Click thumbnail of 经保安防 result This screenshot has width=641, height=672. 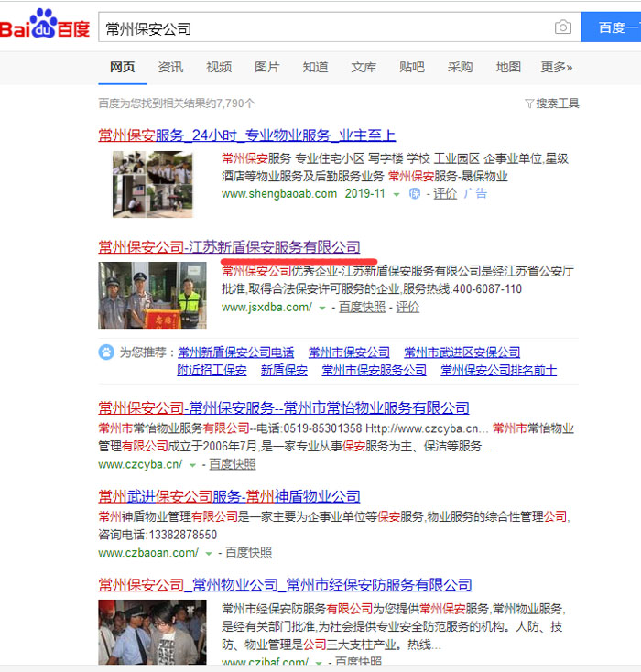pos(152,632)
